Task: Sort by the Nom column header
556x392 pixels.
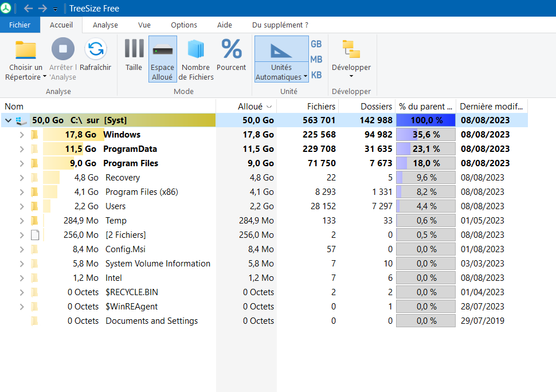Action: [108, 107]
